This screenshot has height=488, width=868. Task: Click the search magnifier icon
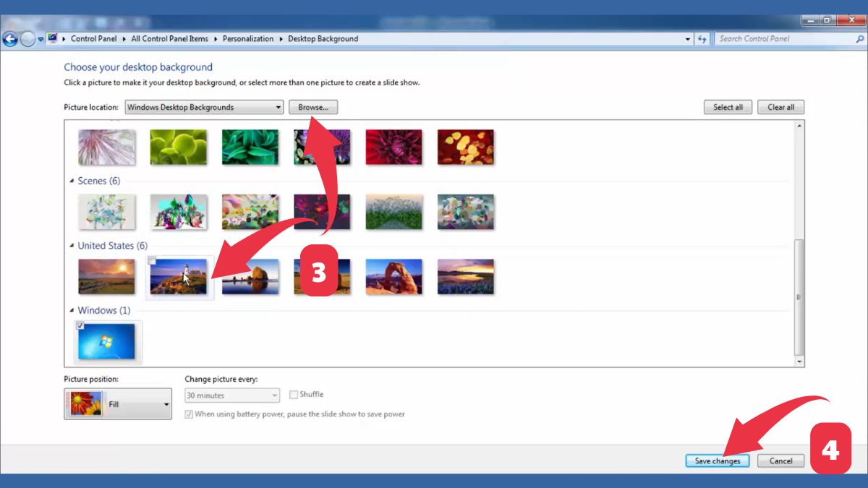click(x=859, y=38)
